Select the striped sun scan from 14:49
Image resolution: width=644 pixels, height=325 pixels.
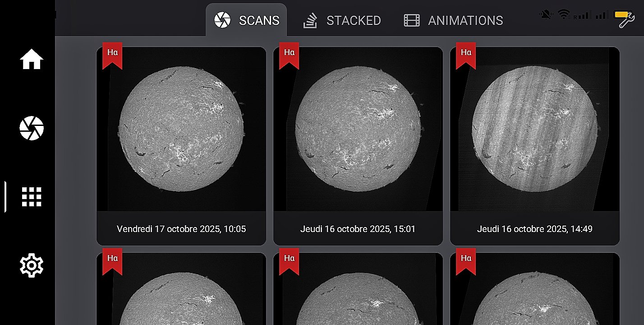(x=535, y=130)
